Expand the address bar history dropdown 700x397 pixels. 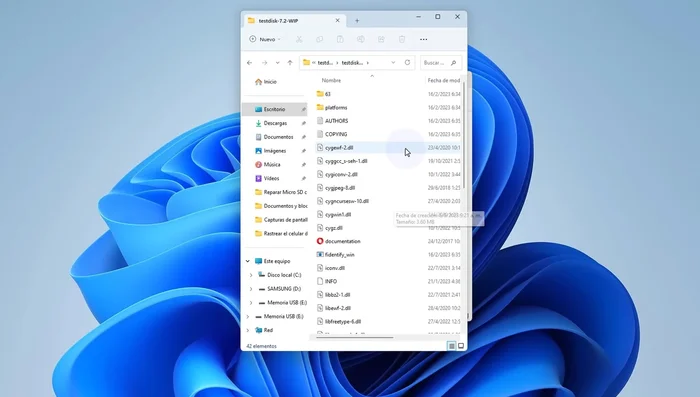tap(393, 63)
